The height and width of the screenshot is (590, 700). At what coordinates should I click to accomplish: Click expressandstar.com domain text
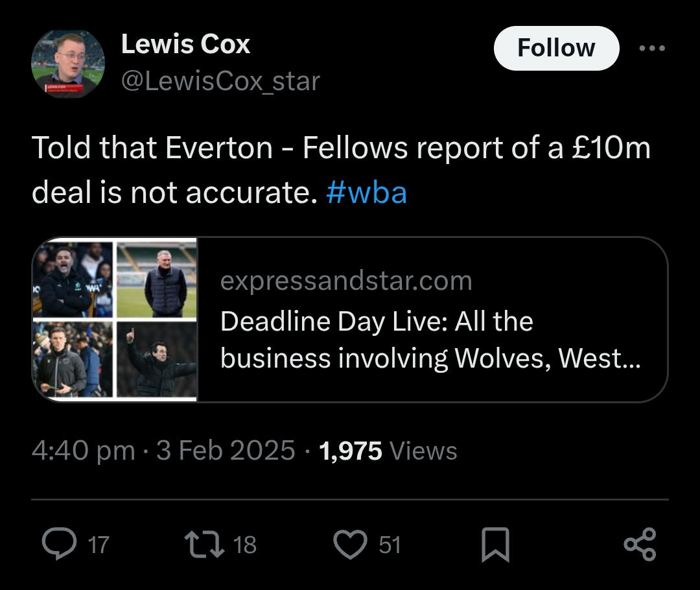(x=346, y=281)
